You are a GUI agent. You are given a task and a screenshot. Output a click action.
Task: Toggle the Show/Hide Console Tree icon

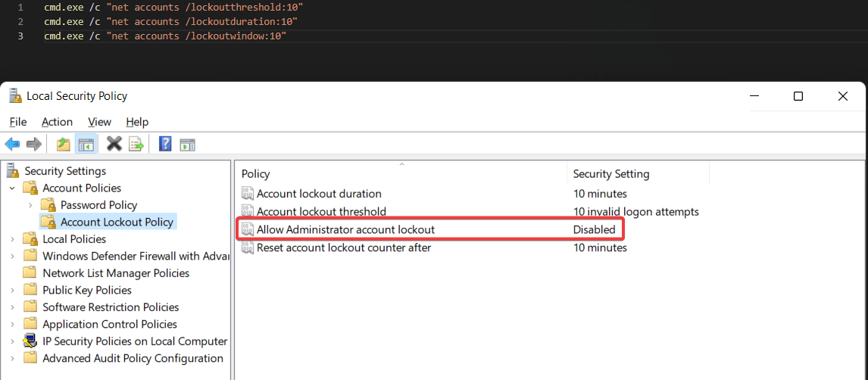pyautogui.click(x=86, y=145)
